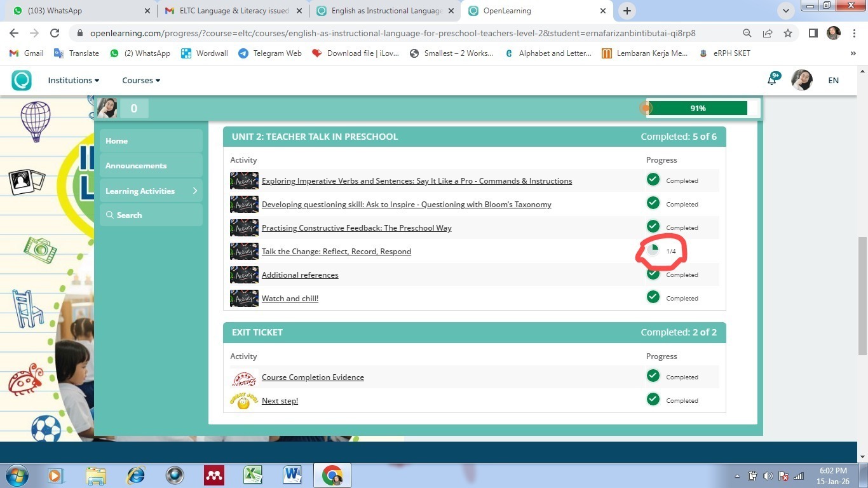Click the EXIT TICKET section header

click(475, 332)
